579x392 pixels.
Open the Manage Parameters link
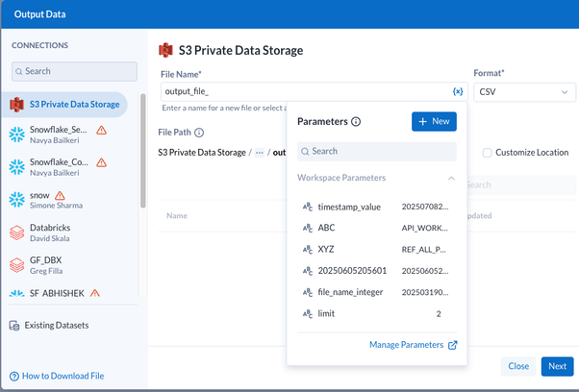[x=406, y=345]
